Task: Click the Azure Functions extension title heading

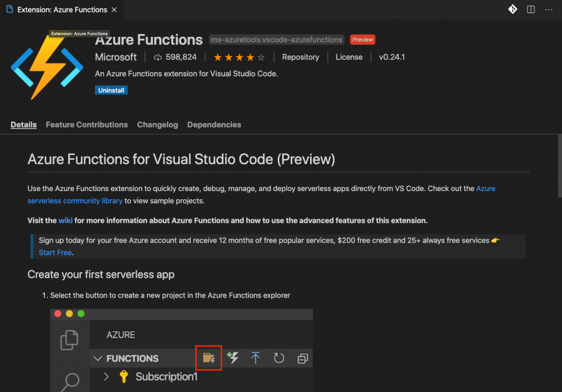Action: (x=149, y=40)
